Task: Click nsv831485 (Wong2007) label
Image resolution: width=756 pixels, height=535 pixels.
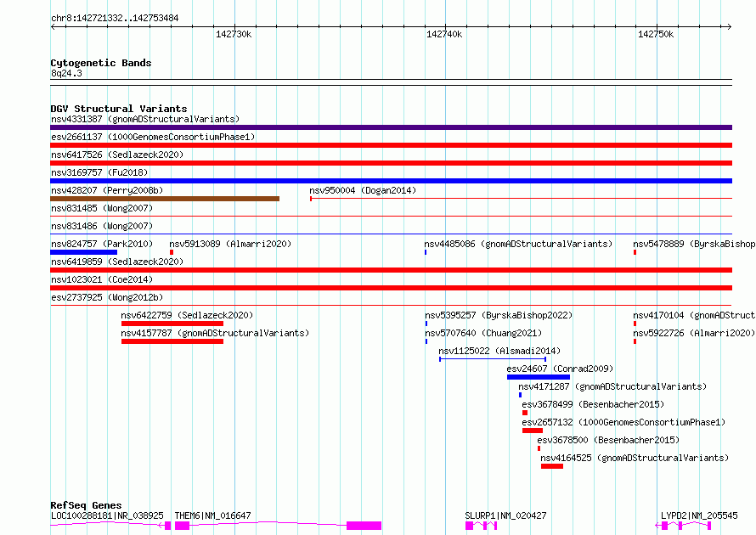Action: tap(102, 208)
